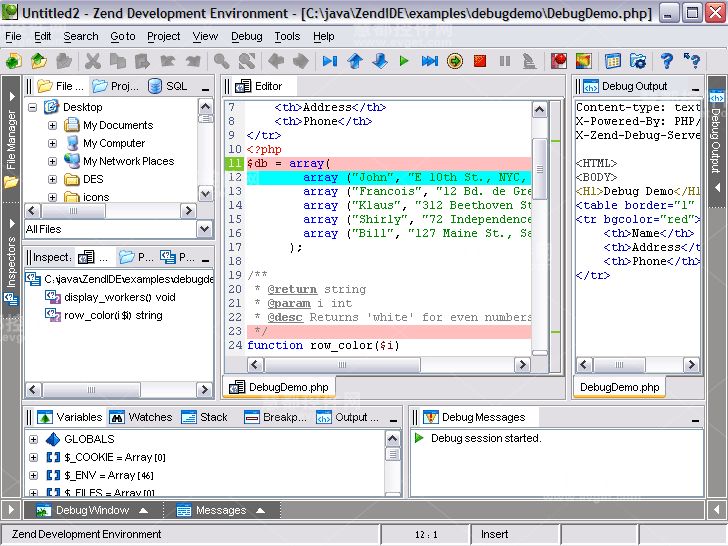This screenshot has height=546, width=728.
Task: Click the green Run play icon
Action: (404, 61)
